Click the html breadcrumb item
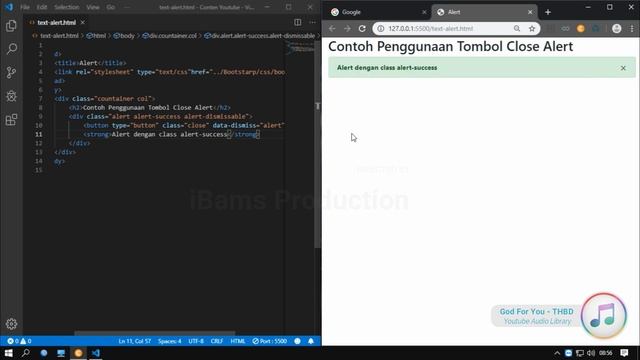This screenshot has width=640, height=360. (x=96, y=36)
